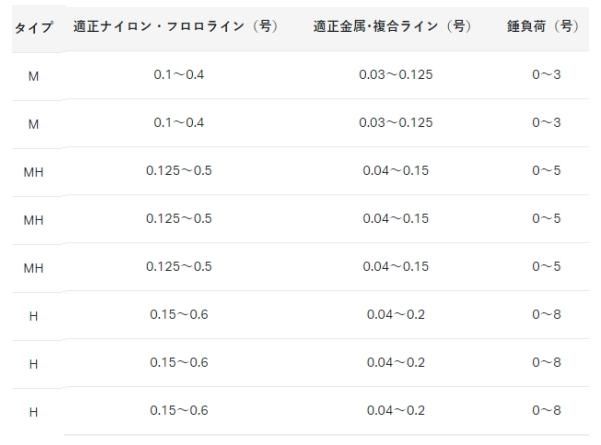Click the 適正ナイロン・フロロライン（号） header

click(176, 26)
